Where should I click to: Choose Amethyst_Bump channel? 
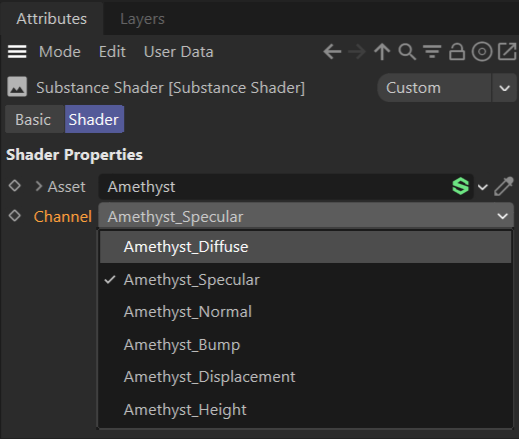click(306, 345)
